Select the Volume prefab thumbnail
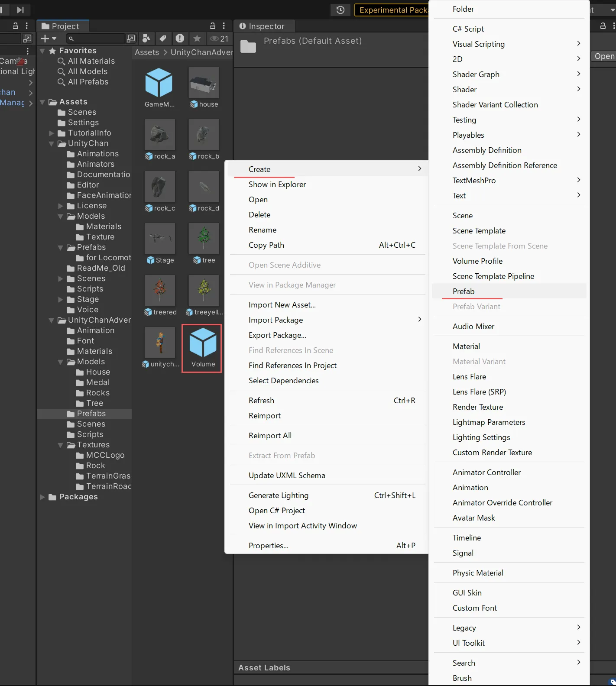 (x=202, y=347)
